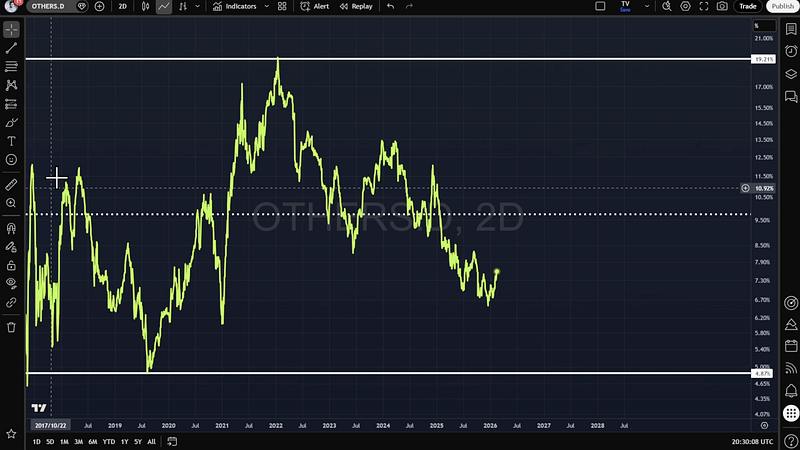This screenshot has width=800, height=450.
Task: Switch to 1D date range
Action: [36, 442]
